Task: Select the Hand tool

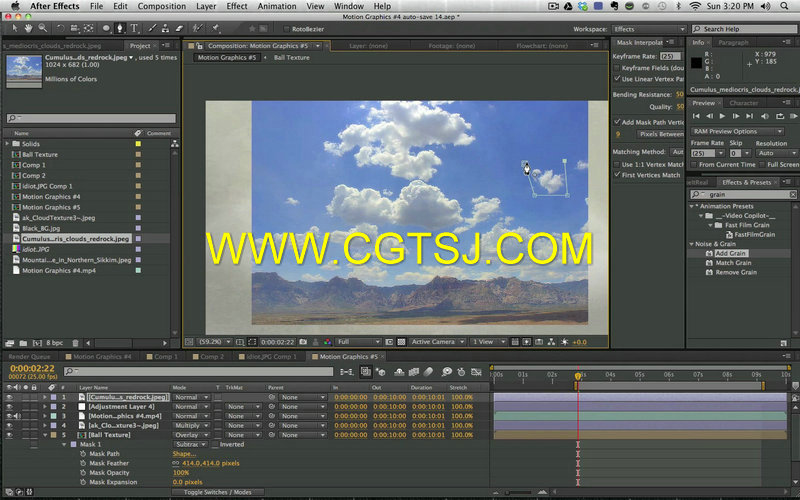Action: click(x=29, y=29)
